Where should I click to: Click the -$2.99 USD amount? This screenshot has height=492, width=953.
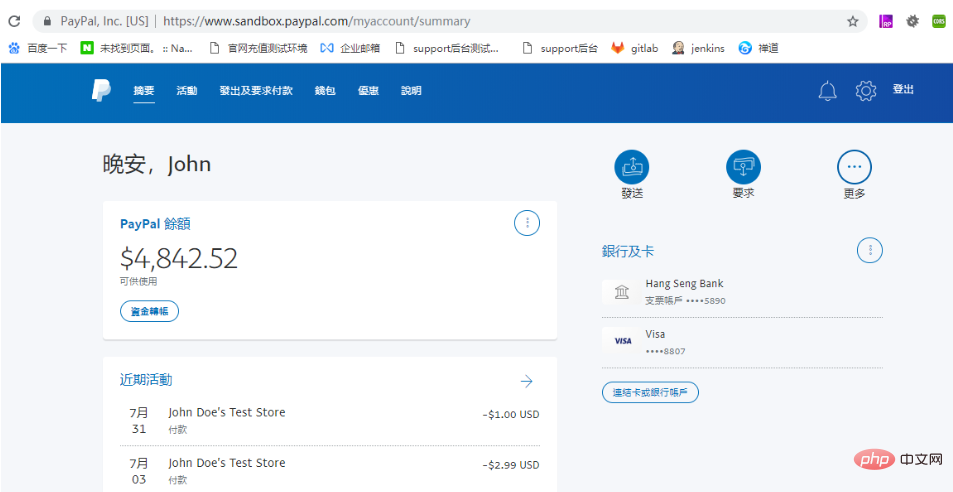pyautogui.click(x=511, y=465)
